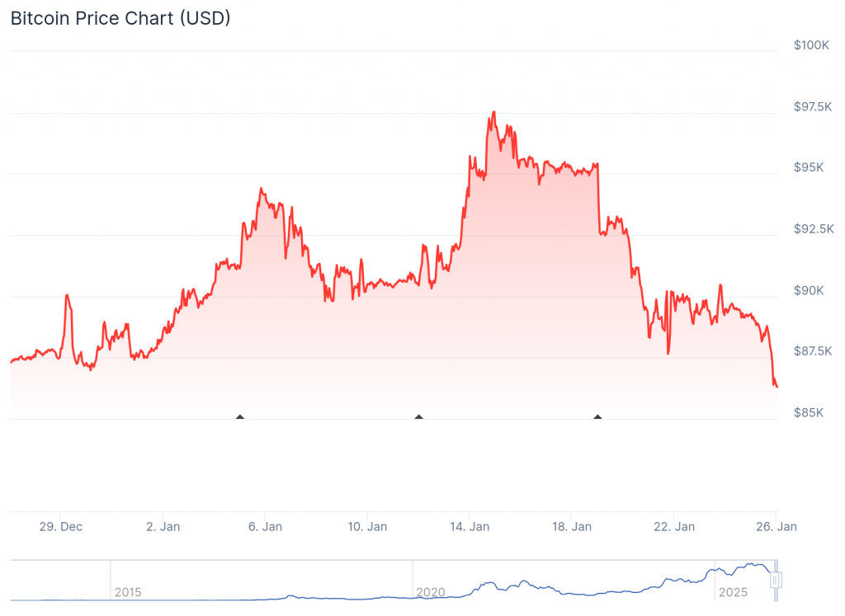The image size is (845, 616).
Task: Select the 22. Jan date axis label
Action: [673, 526]
